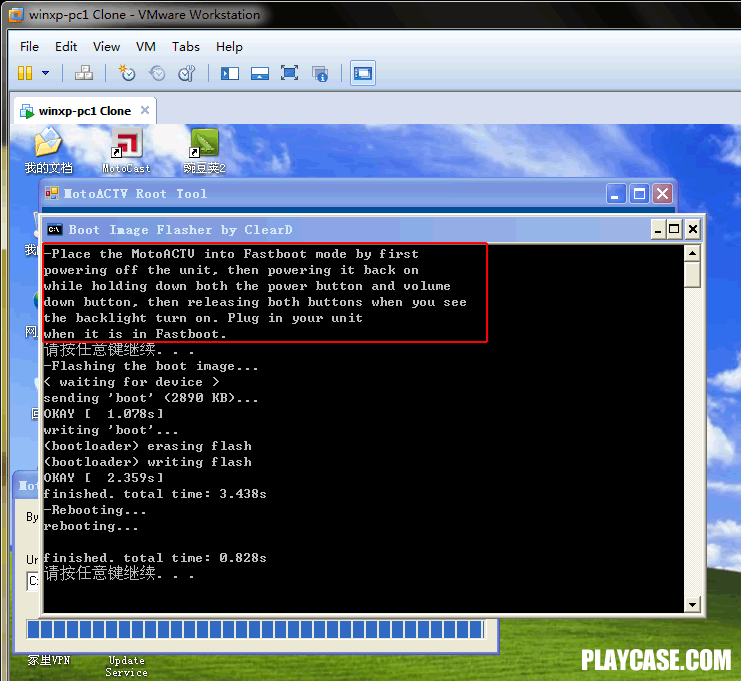
Task: Open the VM menu
Action: point(146,46)
